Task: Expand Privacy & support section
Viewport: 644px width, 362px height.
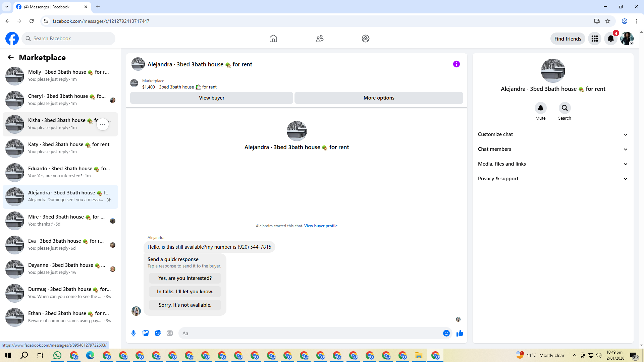Action: (x=552, y=179)
